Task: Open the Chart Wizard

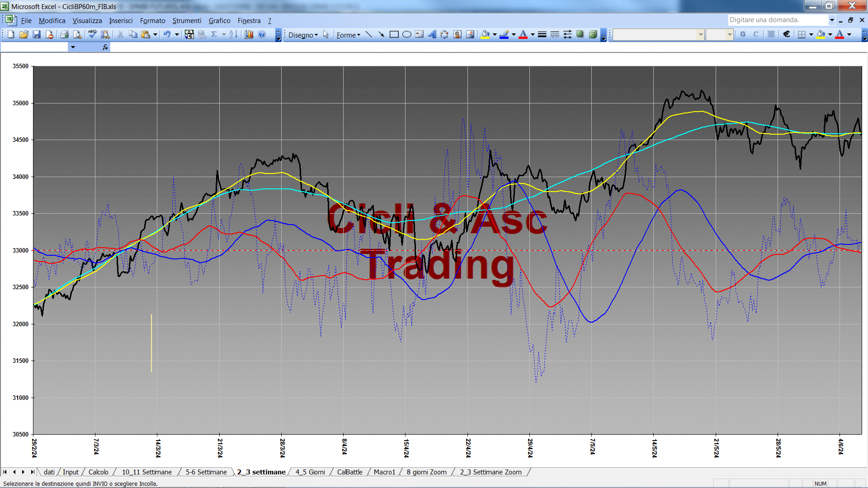Action: coord(249,35)
